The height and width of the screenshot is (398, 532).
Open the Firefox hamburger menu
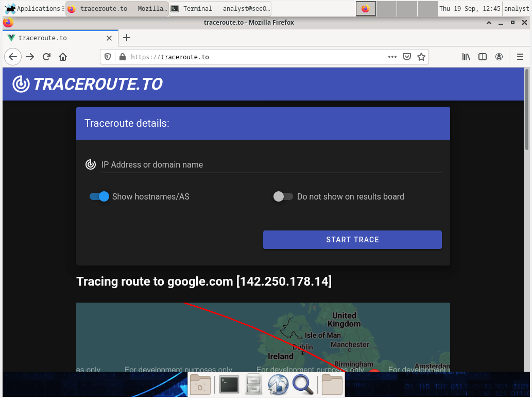(x=520, y=57)
